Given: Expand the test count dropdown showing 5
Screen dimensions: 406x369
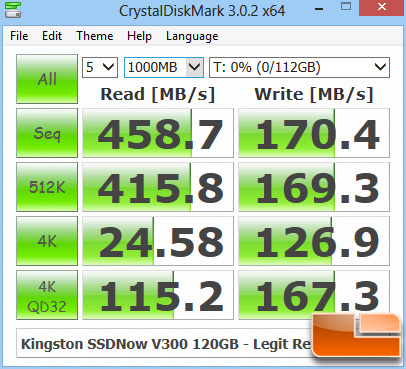Looking at the screenshot, I should [x=100, y=68].
